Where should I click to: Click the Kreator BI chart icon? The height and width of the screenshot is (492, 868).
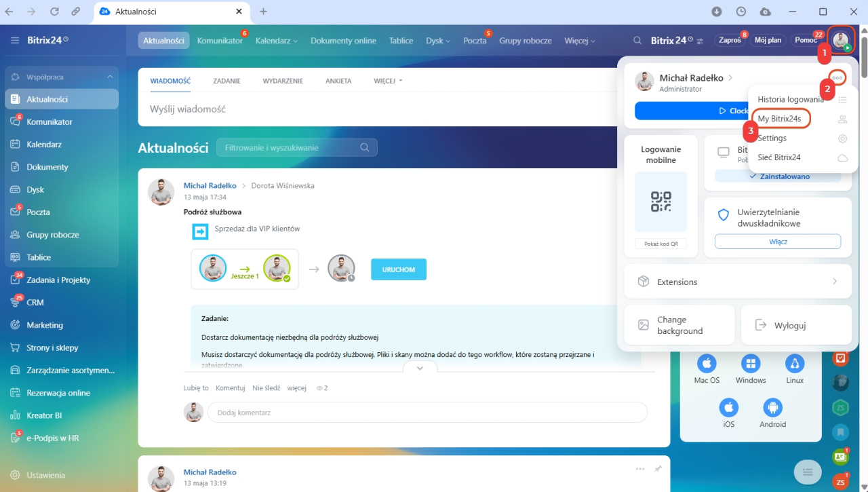click(x=15, y=415)
